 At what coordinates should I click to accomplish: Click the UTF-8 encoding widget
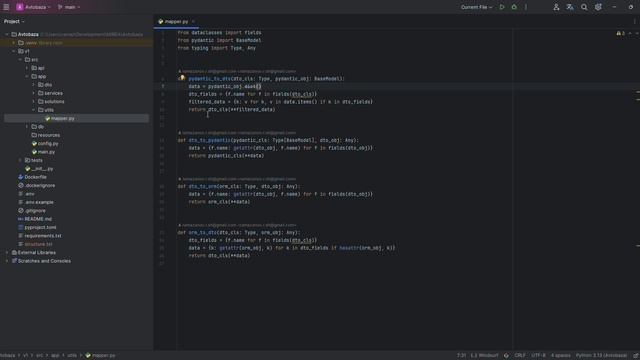pyautogui.click(x=538, y=355)
